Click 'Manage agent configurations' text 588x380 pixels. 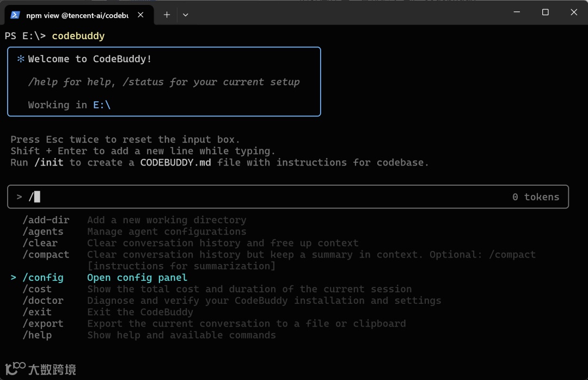pyautogui.click(x=167, y=231)
